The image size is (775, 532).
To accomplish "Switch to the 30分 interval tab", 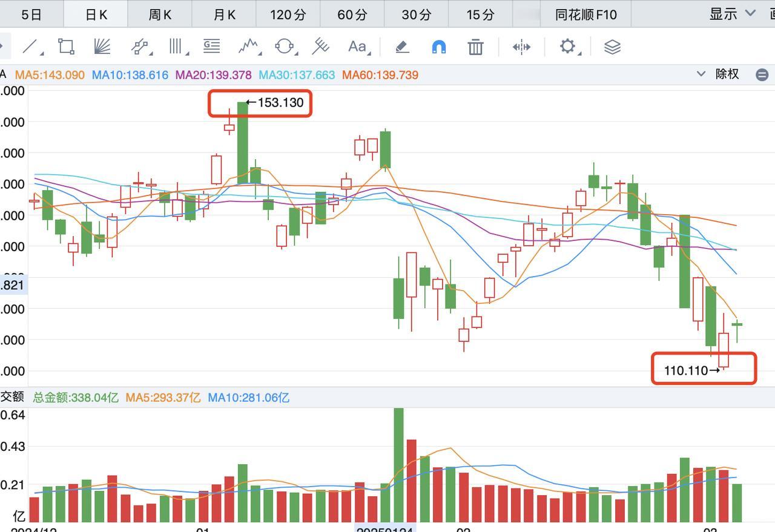I will click(x=417, y=14).
